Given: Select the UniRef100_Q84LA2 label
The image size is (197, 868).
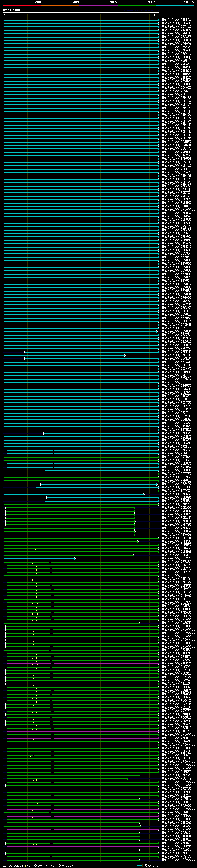Looking at the screenshot, I should point(177,419).
